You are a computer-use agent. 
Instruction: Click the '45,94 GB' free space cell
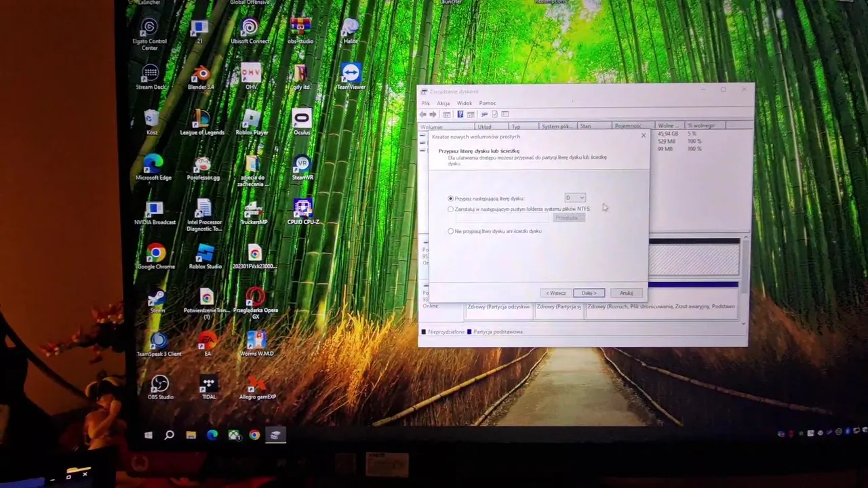[x=668, y=134]
